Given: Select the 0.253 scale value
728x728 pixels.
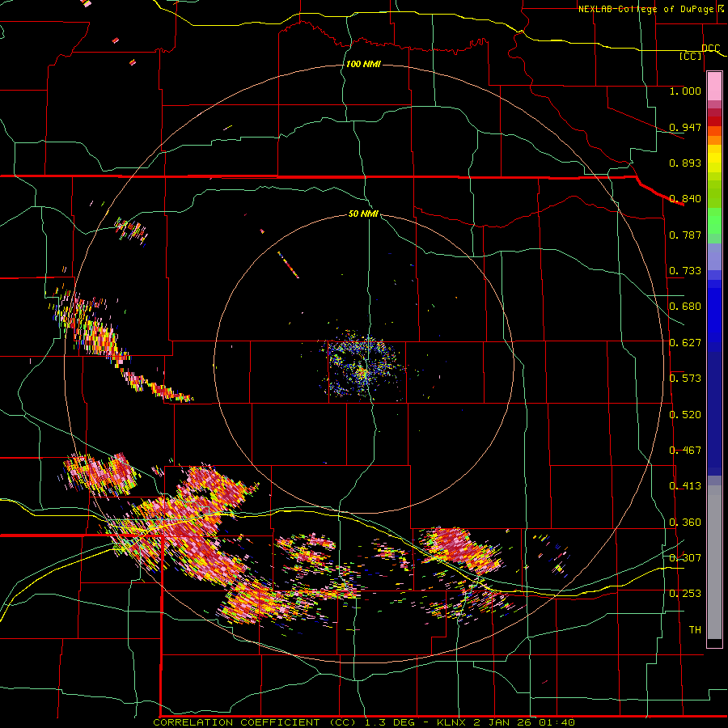Looking at the screenshot, I should tap(685, 594).
